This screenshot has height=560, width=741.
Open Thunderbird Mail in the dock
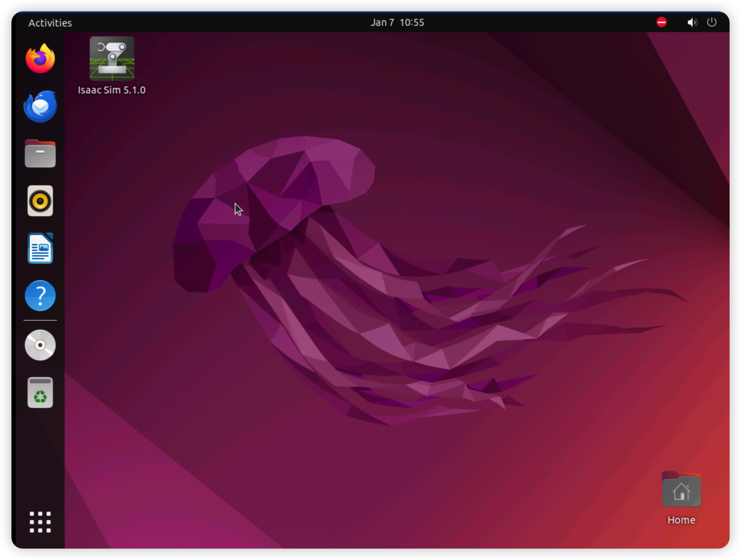[40, 106]
